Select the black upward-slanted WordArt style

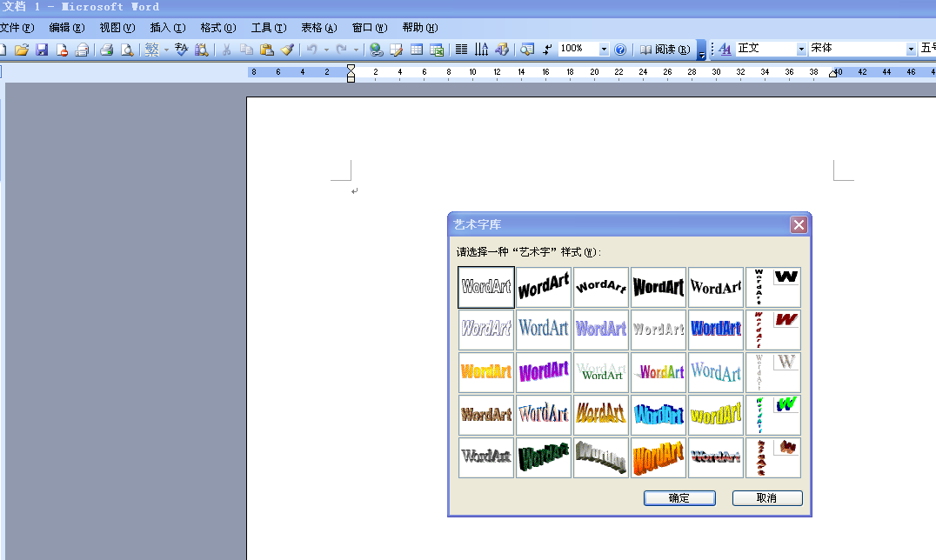coord(544,287)
